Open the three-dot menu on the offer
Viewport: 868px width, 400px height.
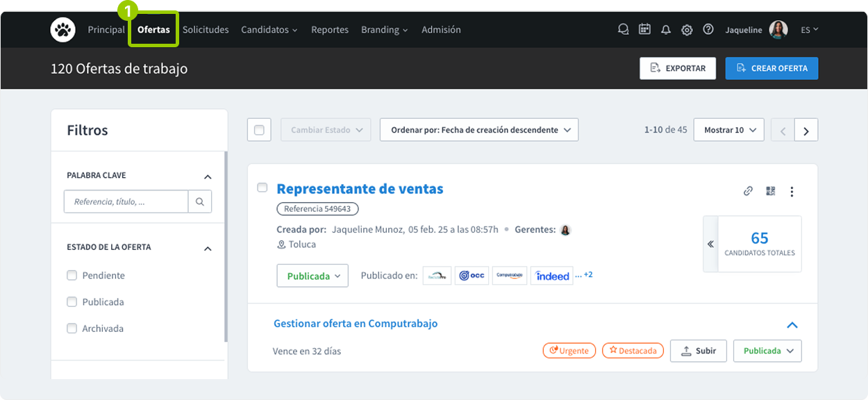point(792,191)
